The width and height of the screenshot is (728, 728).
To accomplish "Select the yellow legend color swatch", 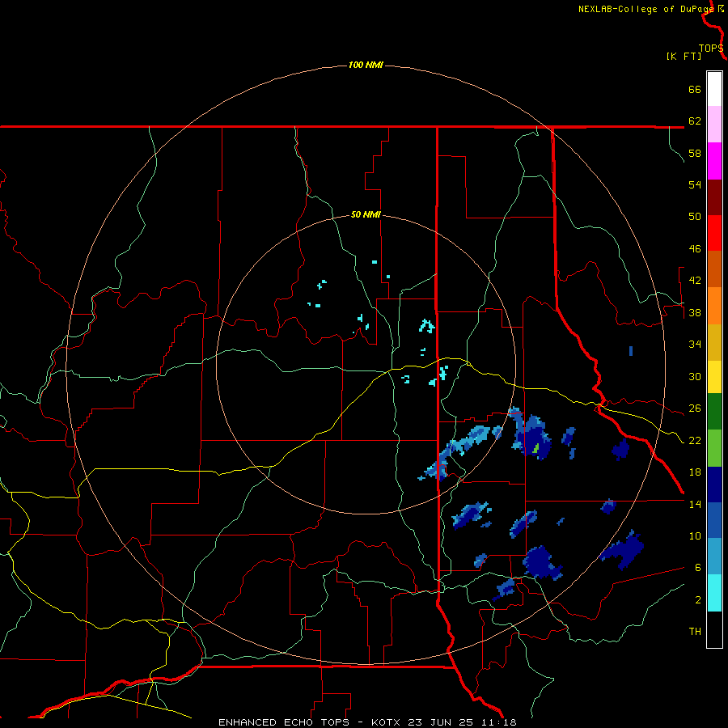I will (714, 377).
